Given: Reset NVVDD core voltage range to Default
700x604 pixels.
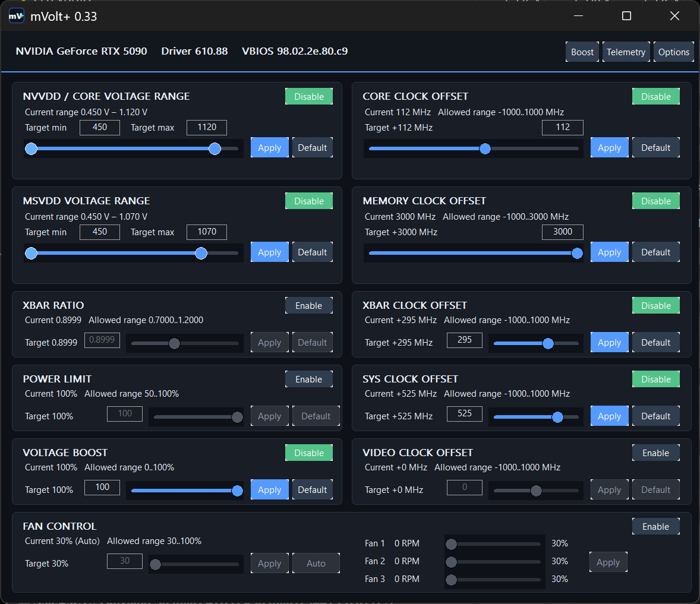Looking at the screenshot, I should click(x=313, y=148).
